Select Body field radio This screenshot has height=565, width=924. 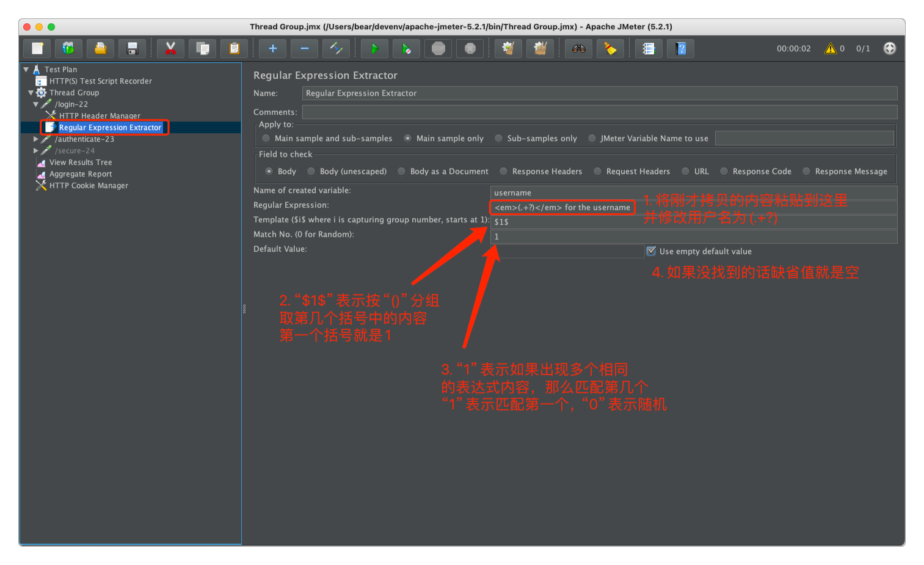click(269, 172)
